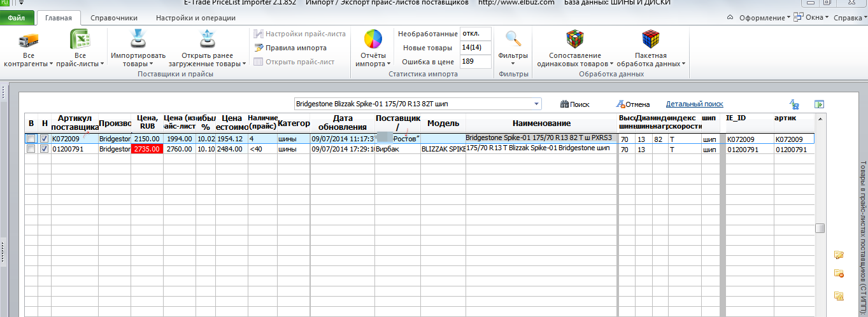Expand Сопоставление одинаковых товаров dropdown arrow

coord(611,64)
